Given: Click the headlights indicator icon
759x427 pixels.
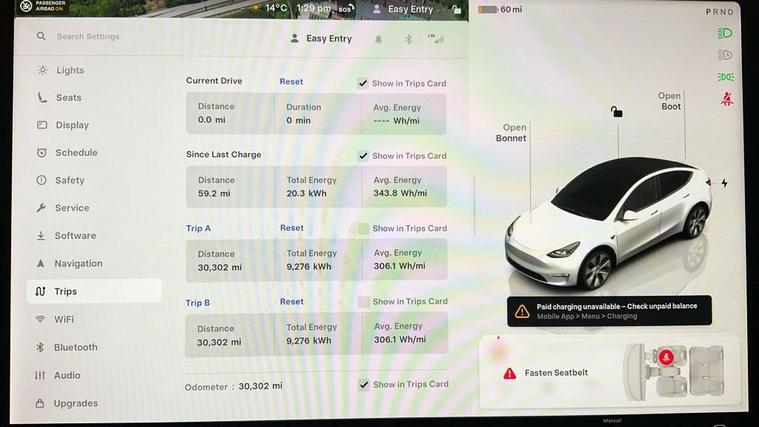Looking at the screenshot, I should click(x=725, y=33).
